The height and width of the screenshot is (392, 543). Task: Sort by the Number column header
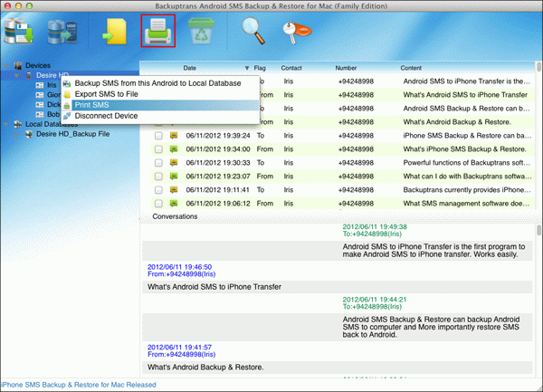point(346,68)
